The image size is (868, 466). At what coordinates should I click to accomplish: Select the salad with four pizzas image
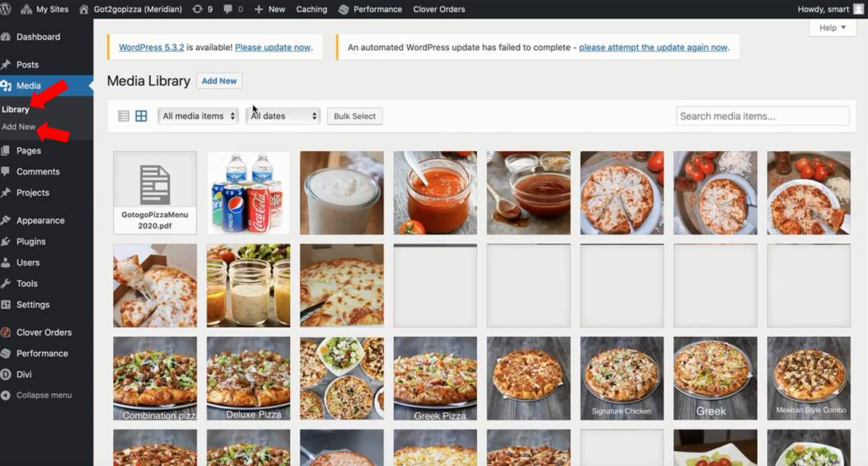[x=342, y=379]
